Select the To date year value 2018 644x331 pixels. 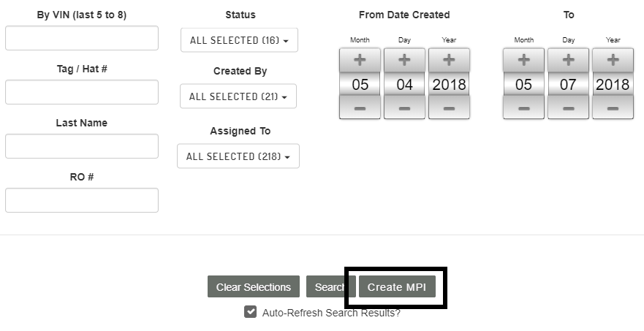coord(613,84)
